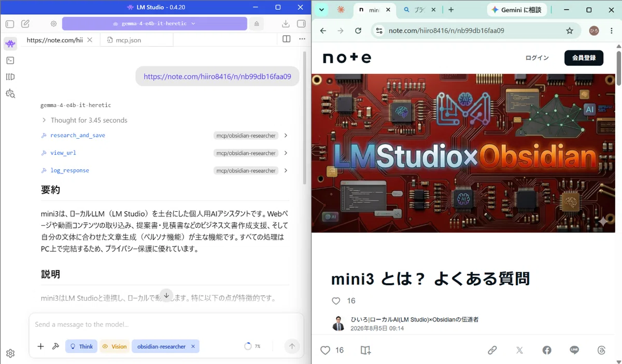Open the Chat view in the LM Studio sidebar
Viewport: 622px width, 364px height.
point(10,44)
